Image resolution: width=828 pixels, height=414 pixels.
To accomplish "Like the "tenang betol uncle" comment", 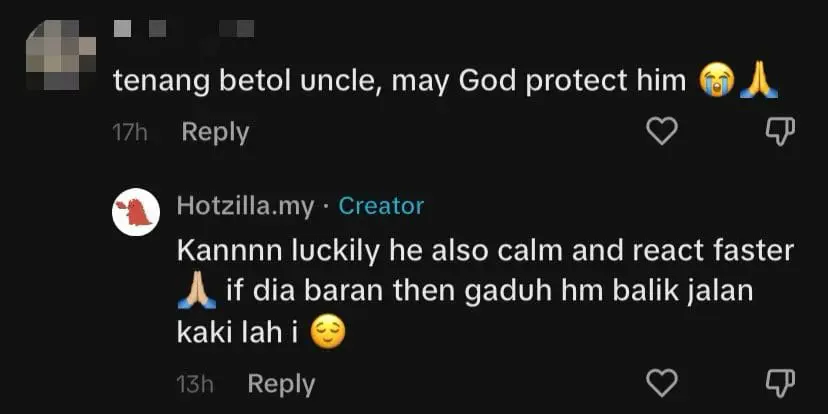I will pyautogui.click(x=662, y=131).
